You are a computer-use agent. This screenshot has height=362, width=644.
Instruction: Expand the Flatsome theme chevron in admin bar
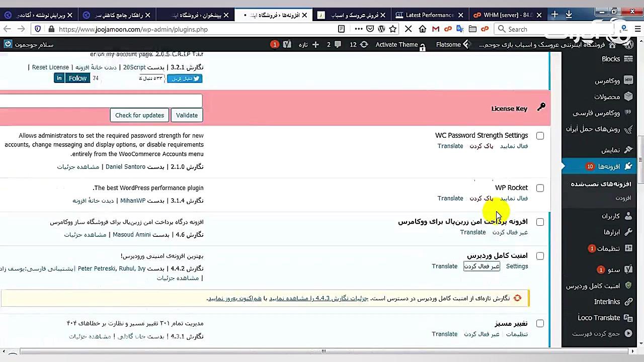465,44
